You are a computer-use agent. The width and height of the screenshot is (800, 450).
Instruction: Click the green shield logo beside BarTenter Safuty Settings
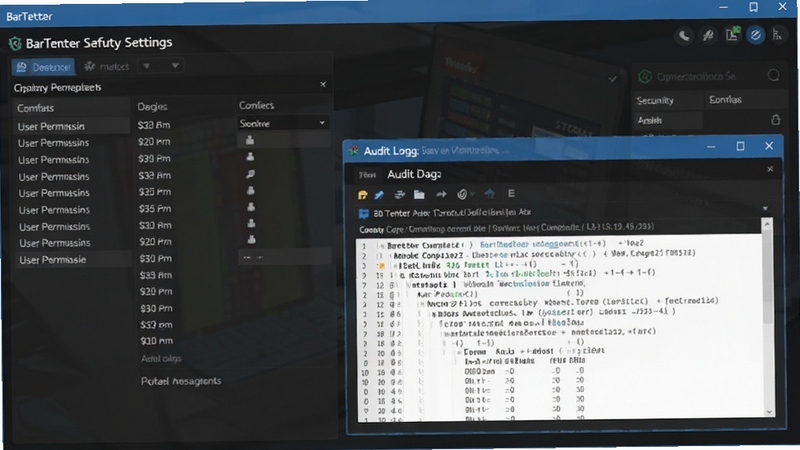(15, 43)
